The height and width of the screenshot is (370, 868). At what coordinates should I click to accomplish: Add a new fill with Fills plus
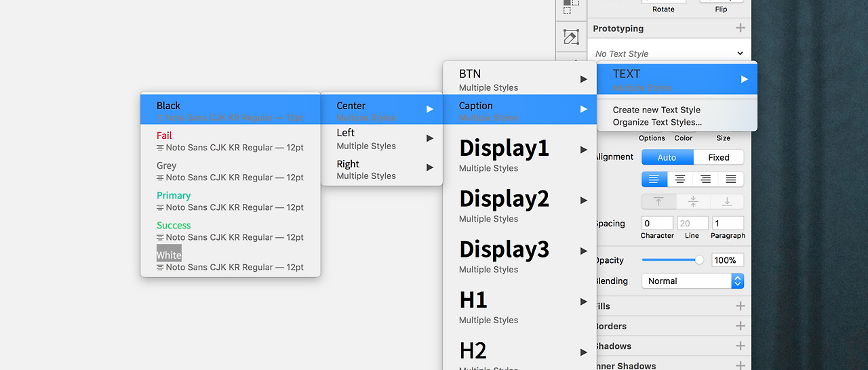coord(741,306)
